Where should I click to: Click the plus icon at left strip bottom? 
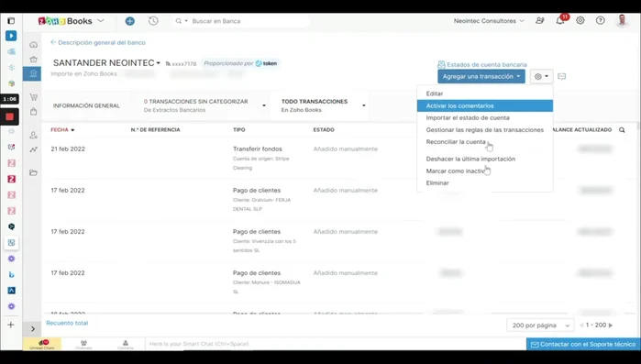(11, 325)
